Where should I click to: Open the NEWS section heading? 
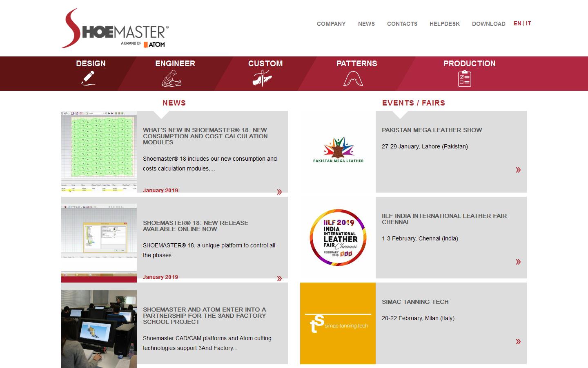(174, 103)
